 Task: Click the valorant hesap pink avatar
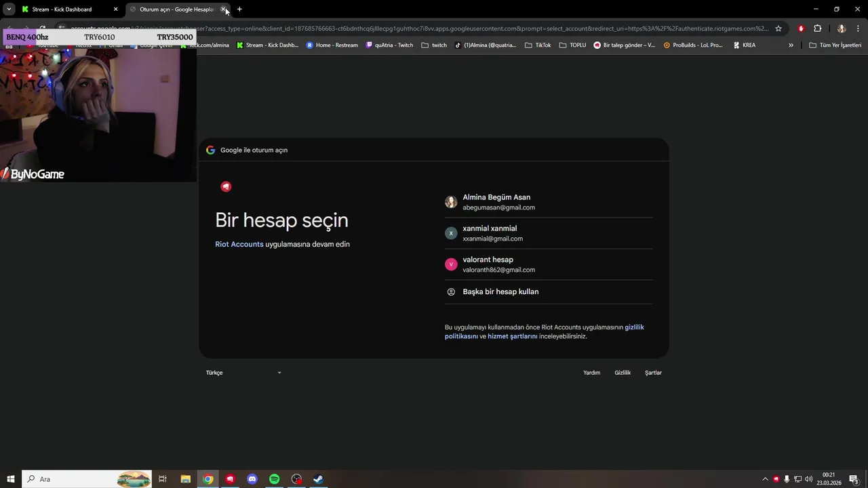point(451,264)
